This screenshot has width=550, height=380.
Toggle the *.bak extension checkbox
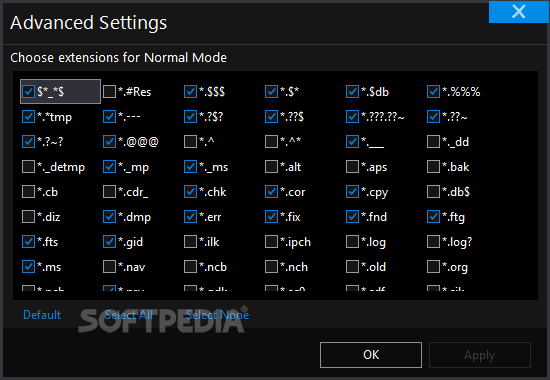[x=434, y=167]
